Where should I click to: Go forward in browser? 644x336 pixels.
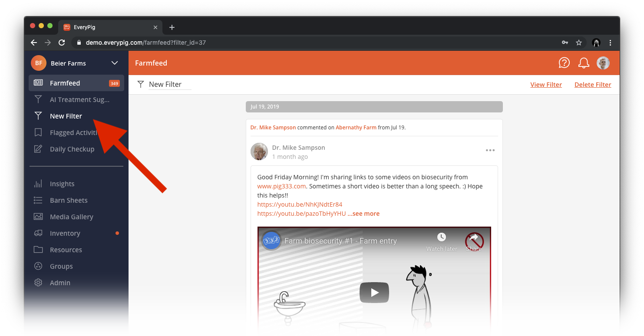(48, 43)
